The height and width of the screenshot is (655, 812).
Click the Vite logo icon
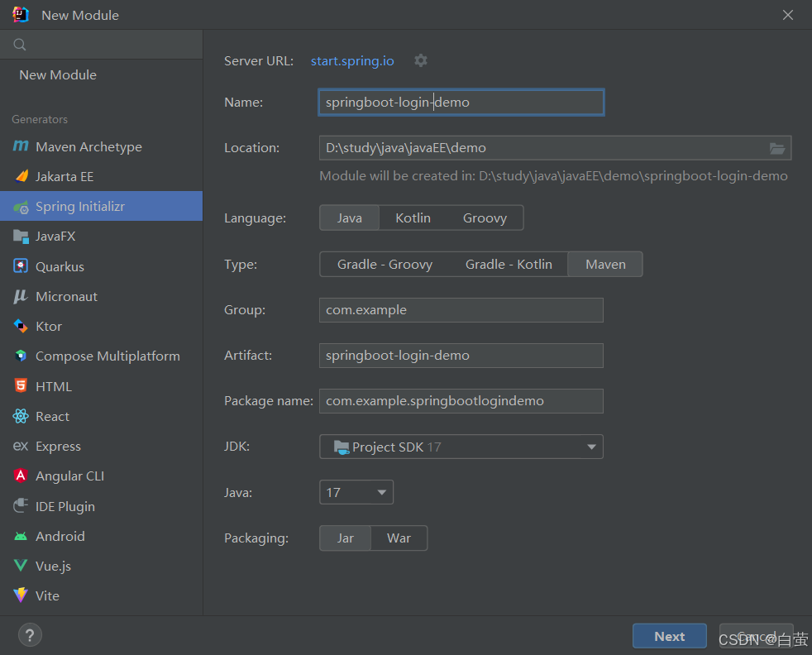click(21, 595)
